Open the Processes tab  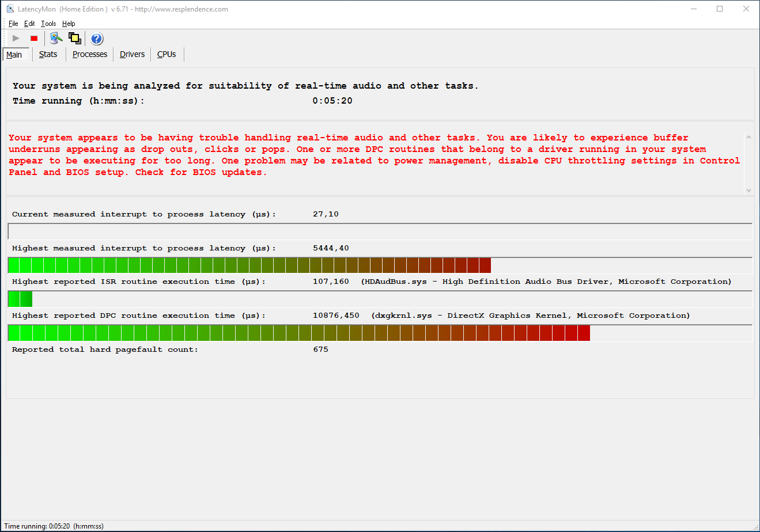(90, 54)
